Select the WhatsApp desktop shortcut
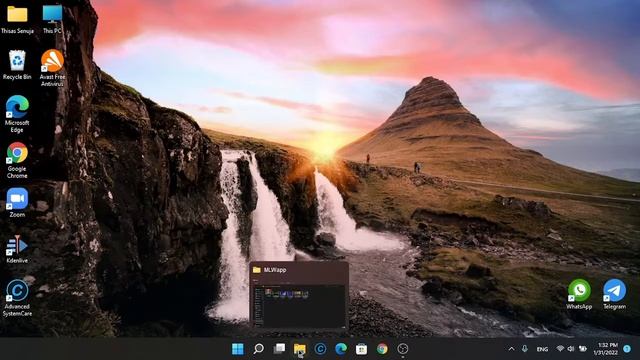The height and width of the screenshot is (360, 640). point(579,294)
